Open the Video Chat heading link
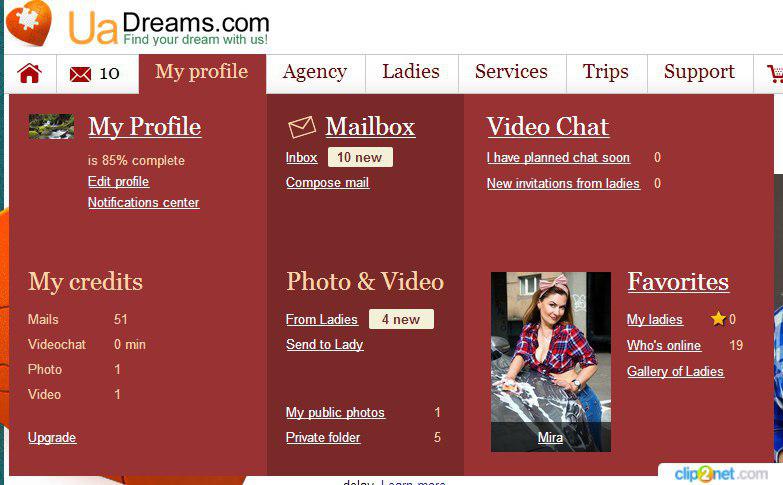Image resolution: width=783 pixels, height=485 pixels. coord(548,127)
